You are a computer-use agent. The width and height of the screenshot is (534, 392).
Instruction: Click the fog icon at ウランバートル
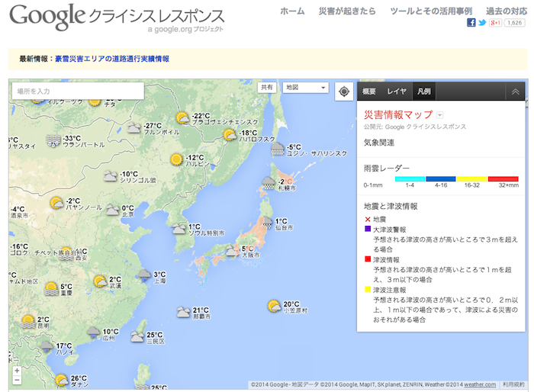[53, 140]
